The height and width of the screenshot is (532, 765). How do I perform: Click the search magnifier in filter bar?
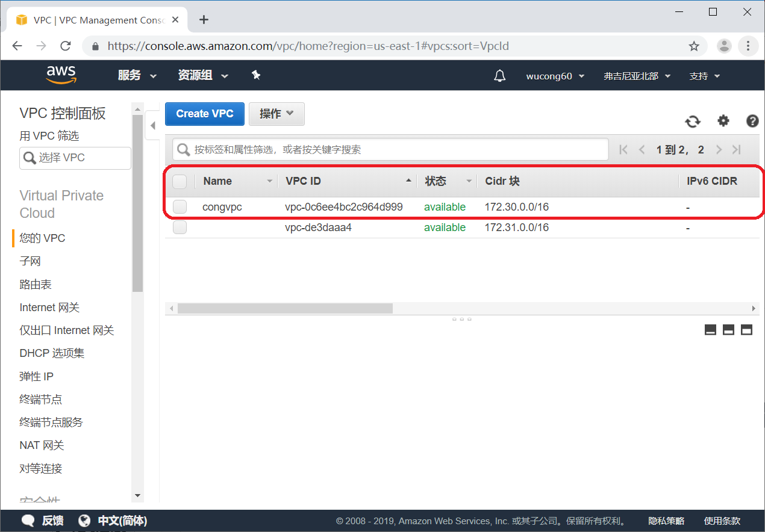coord(183,149)
